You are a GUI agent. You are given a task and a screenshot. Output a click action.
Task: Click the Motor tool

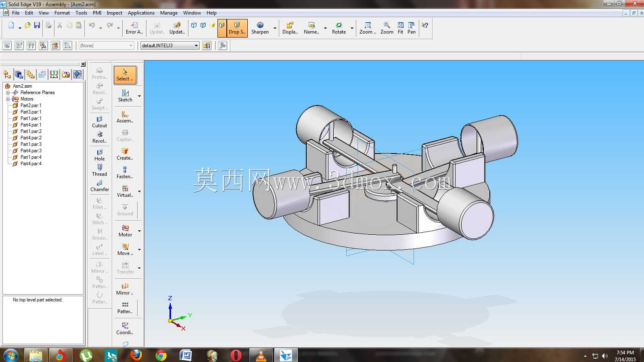(125, 231)
